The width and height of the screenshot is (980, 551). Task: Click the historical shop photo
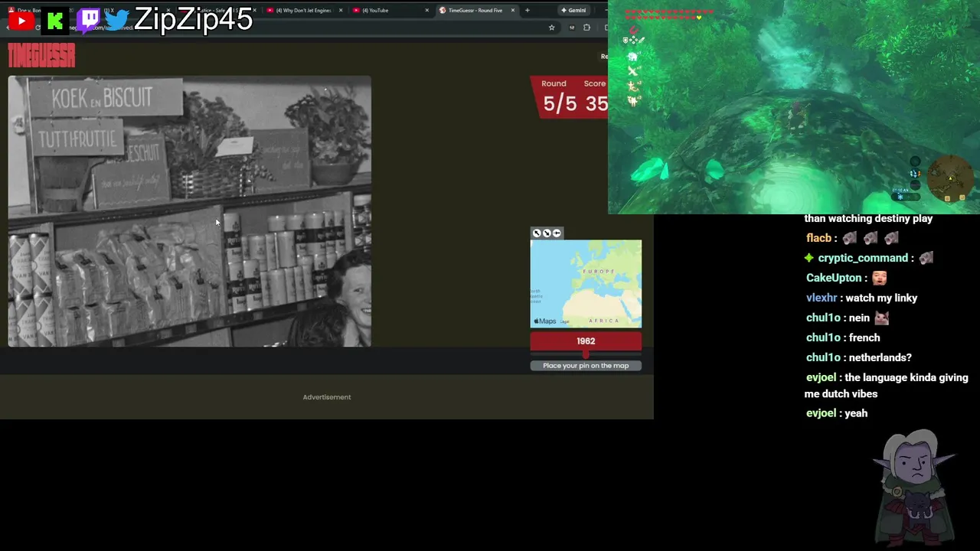point(190,211)
